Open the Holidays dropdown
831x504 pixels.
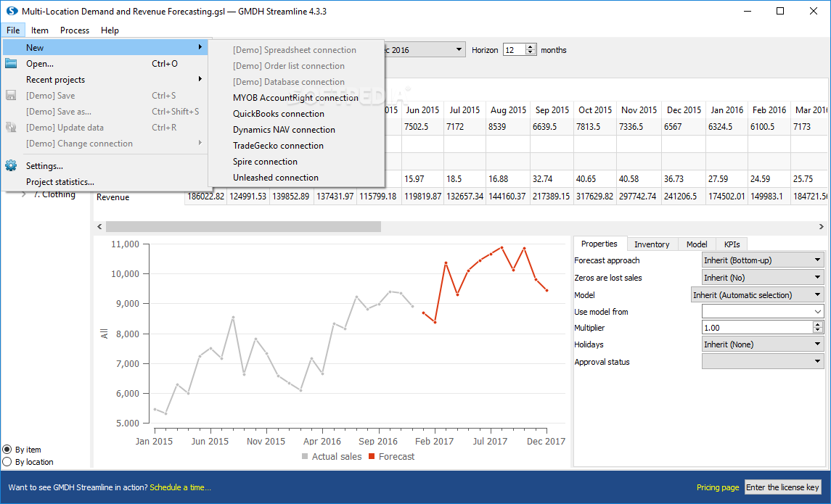(764, 344)
